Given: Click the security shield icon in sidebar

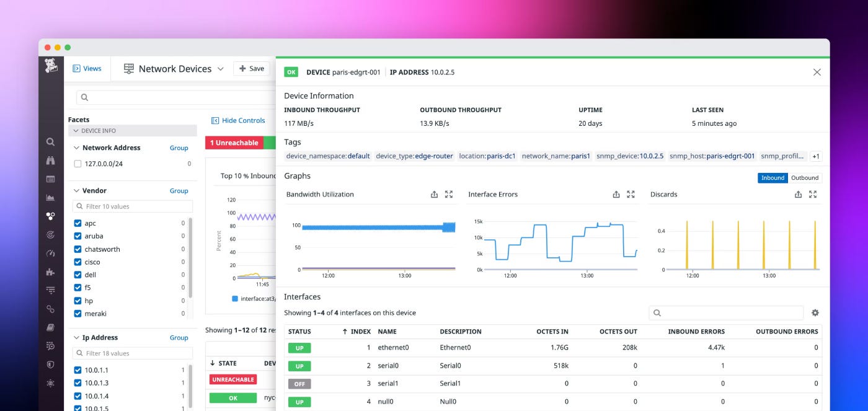Looking at the screenshot, I should [50, 365].
